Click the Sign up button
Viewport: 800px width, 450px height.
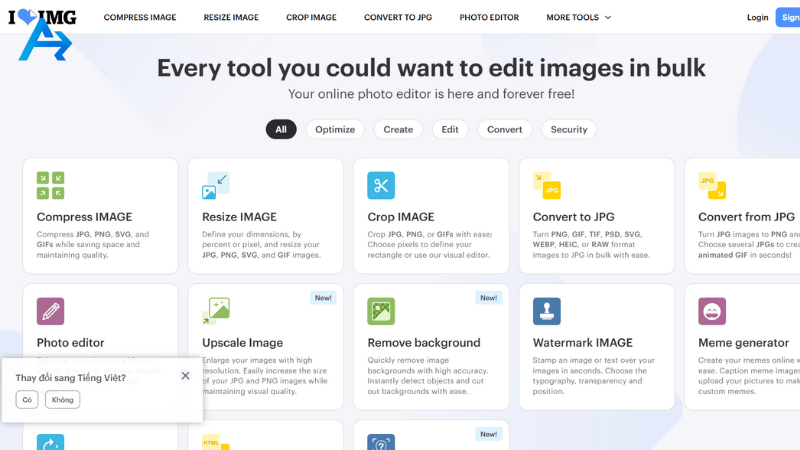789,17
